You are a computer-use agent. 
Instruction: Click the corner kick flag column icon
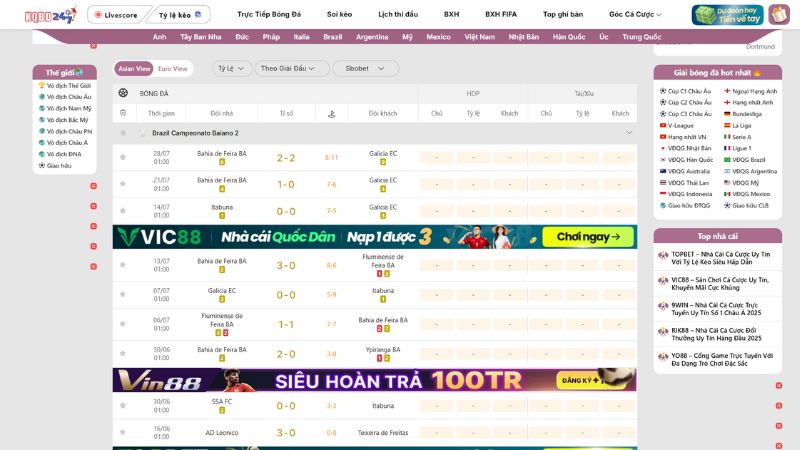coord(332,114)
